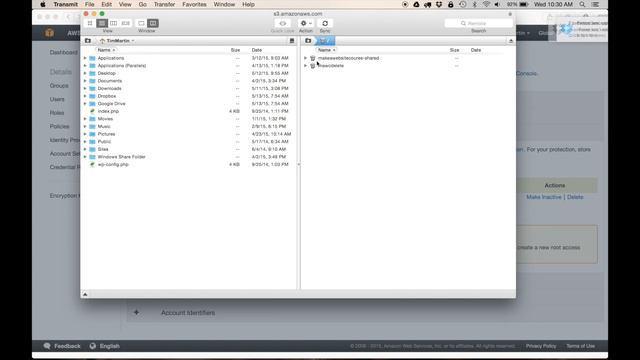
Task: Click Make Inactive link in AWS window
Action: pyautogui.click(x=544, y=197)
